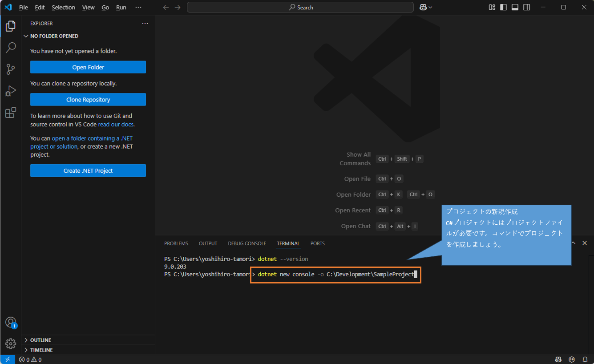Follow the 'read our docs' link
The image size is (594, 364).
(x=115, y=125)
